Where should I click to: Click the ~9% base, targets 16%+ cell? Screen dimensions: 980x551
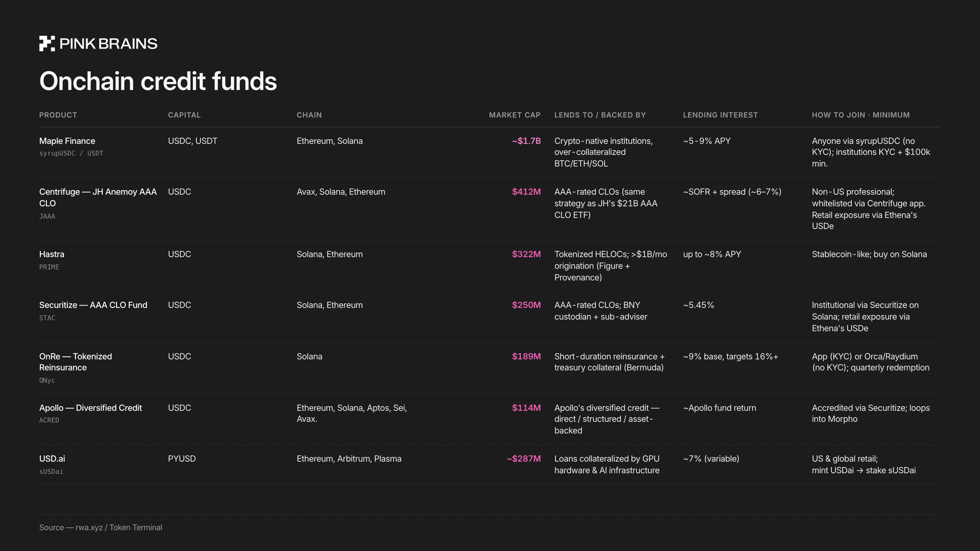(x=730, y=356)
